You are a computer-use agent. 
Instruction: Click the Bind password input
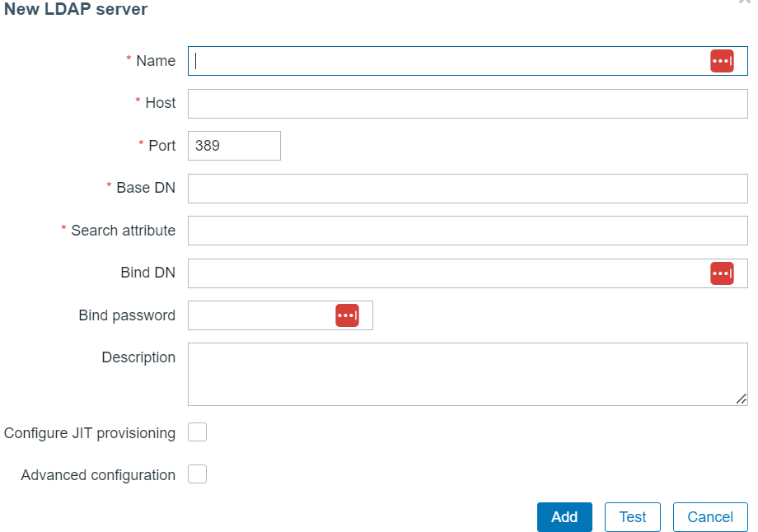pyautogui.click(x=260, y=315)
